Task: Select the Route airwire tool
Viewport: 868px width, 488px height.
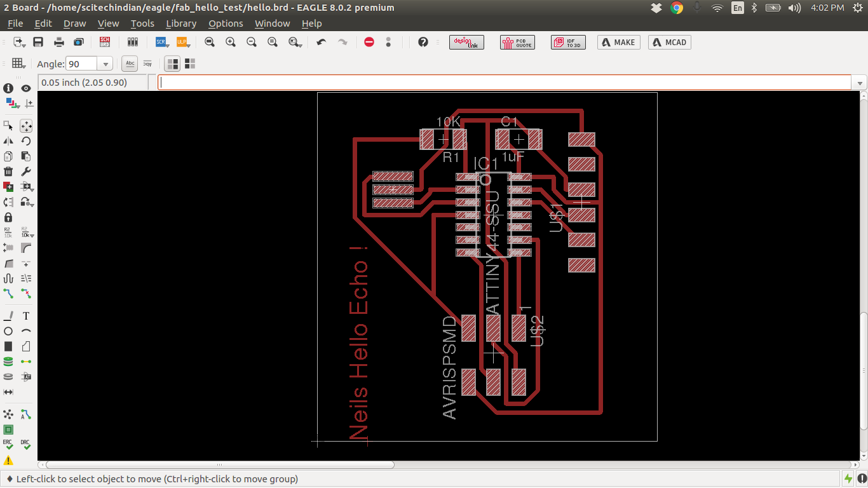Action: coord(8,294)
